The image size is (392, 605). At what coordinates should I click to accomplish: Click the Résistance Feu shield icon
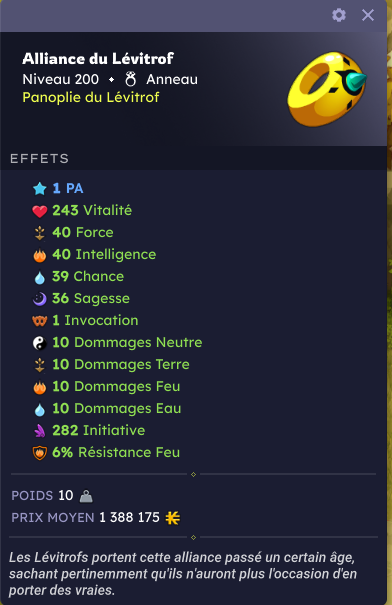point(40,453)
